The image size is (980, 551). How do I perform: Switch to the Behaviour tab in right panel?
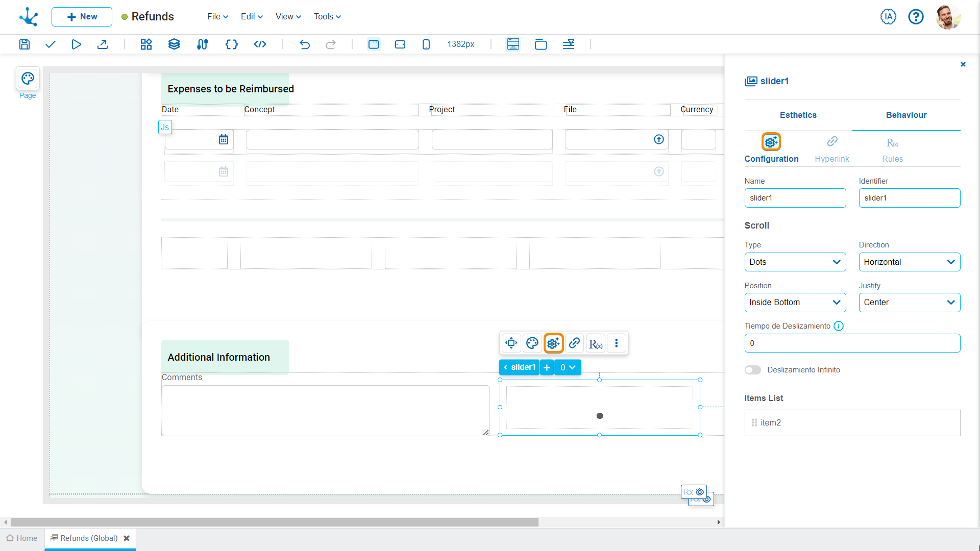tap(906, 114)
